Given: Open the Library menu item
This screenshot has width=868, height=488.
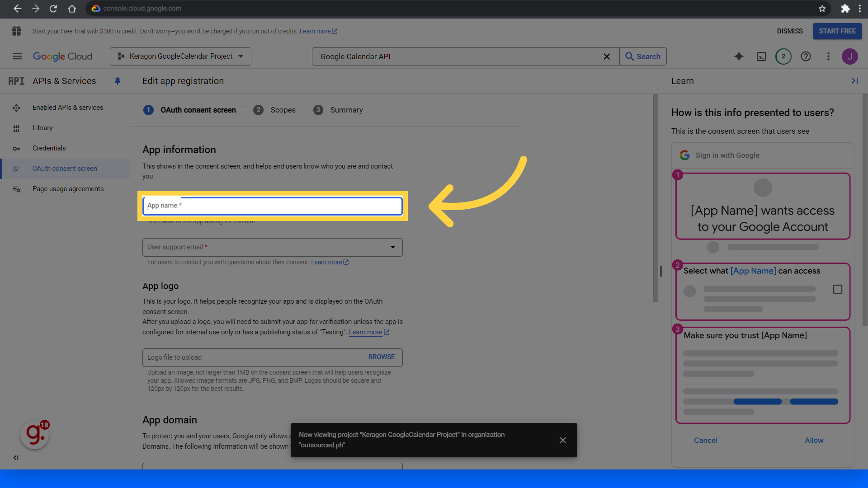Looking at the screenshot, I should click(42, 128).
